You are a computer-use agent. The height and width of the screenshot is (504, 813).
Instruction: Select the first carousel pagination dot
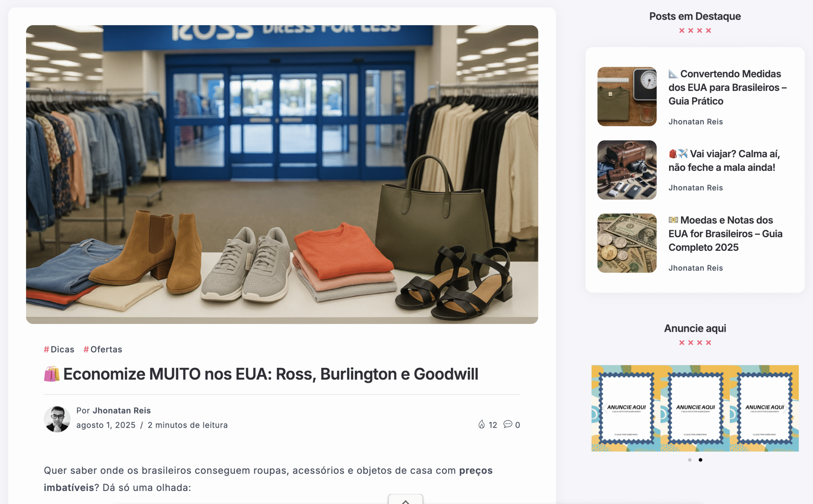tap(690, 460)
